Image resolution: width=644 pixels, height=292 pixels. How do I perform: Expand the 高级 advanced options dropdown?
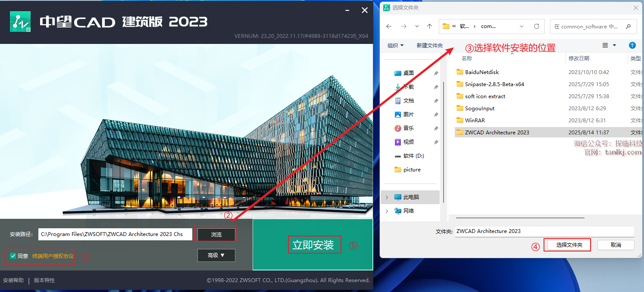click(216, 255)
